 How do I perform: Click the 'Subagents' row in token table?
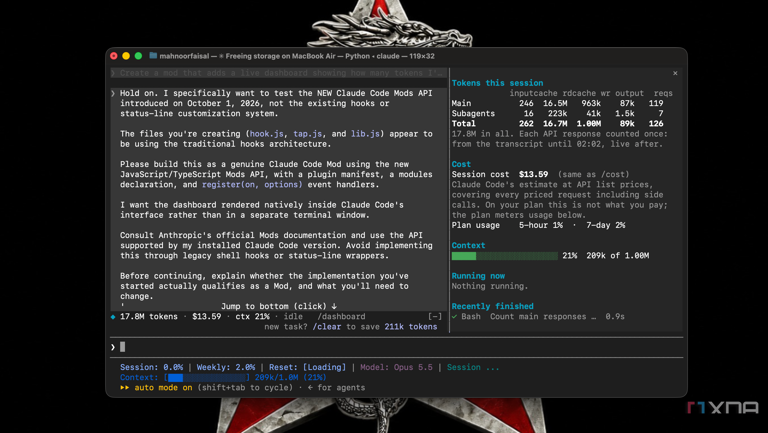point(557,114)
